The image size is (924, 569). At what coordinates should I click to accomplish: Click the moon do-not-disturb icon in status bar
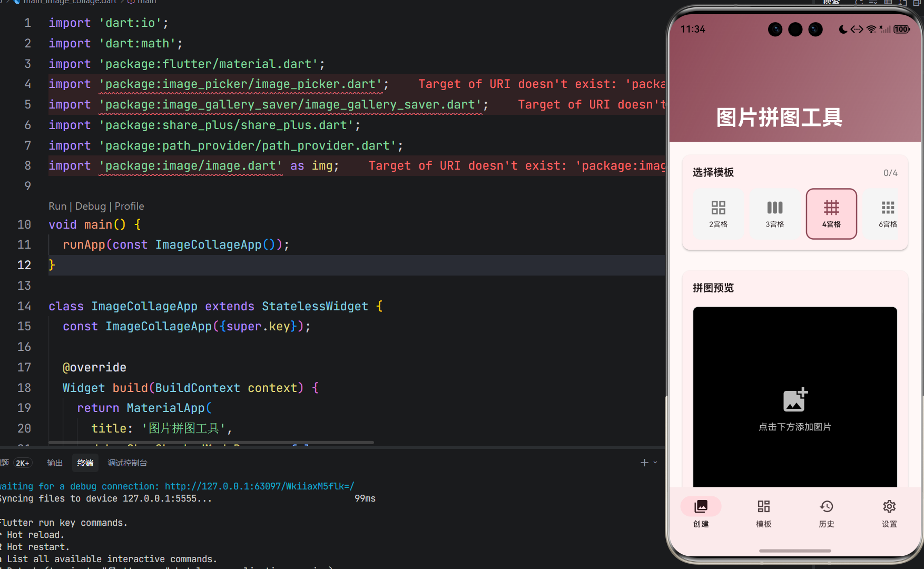click(843, 30)
